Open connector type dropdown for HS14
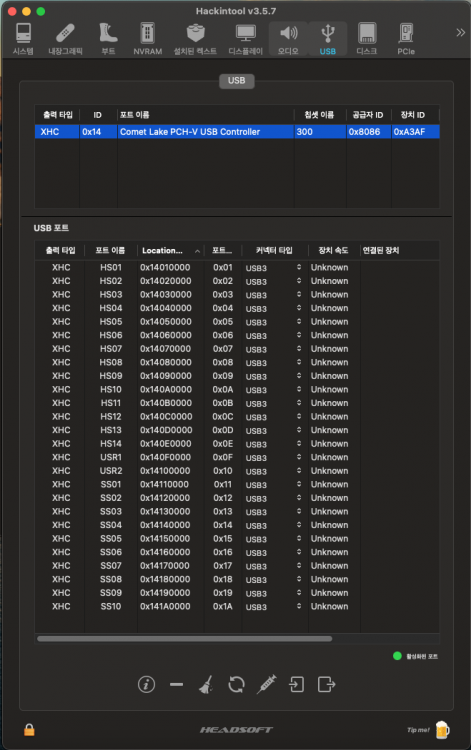The image size is (471, 750). pos(299,443)
